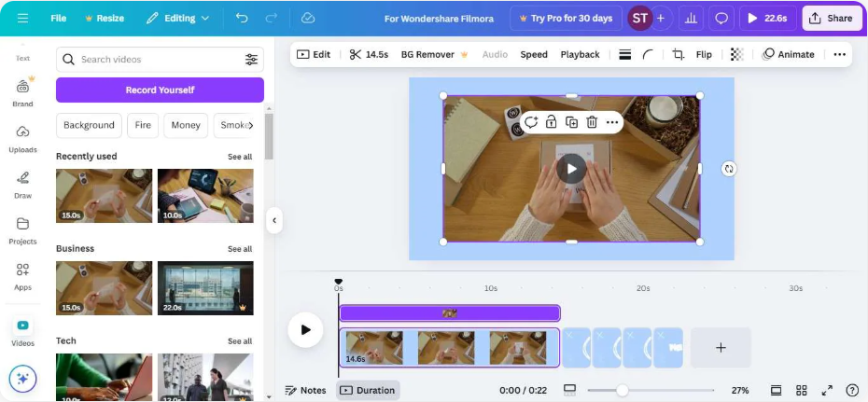Image resolution: width=868 pixels, height=402 pixels.
Task: Open the hamburger main menu
Action: (x=22, y=19)
